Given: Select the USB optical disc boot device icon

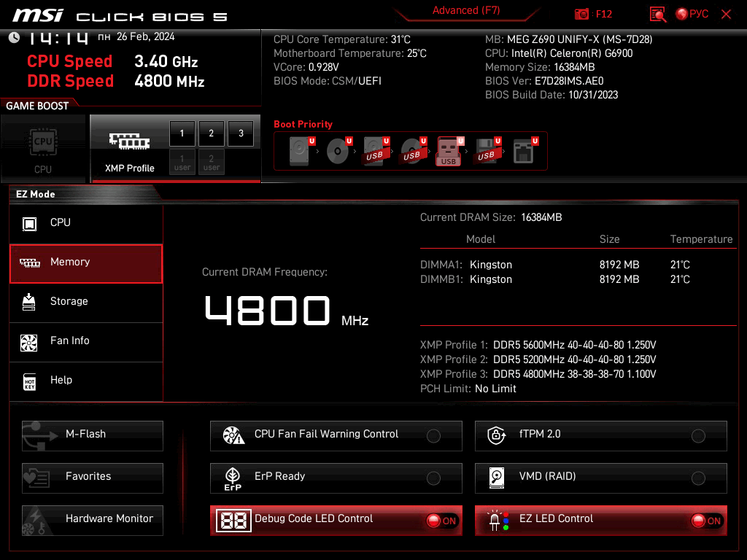Looking at the screenshot, I should click(x=413, y=150).
